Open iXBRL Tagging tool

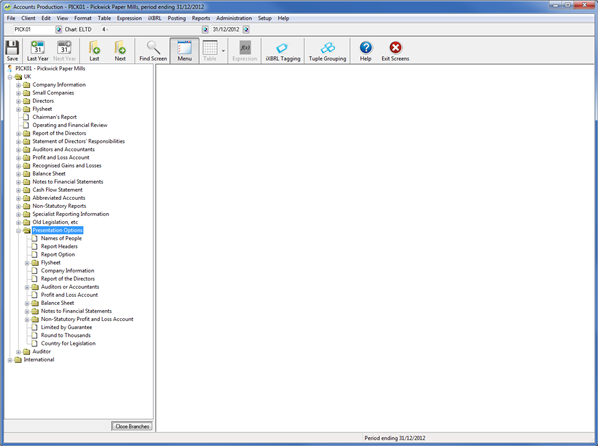click(x=283, y=51)
